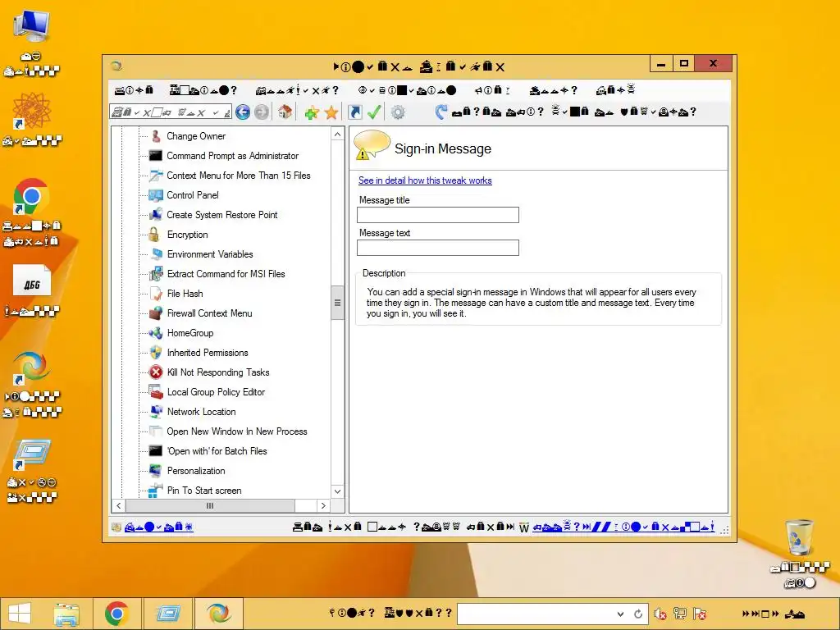Select Kill Not Responding Tasks red icon

156,372
